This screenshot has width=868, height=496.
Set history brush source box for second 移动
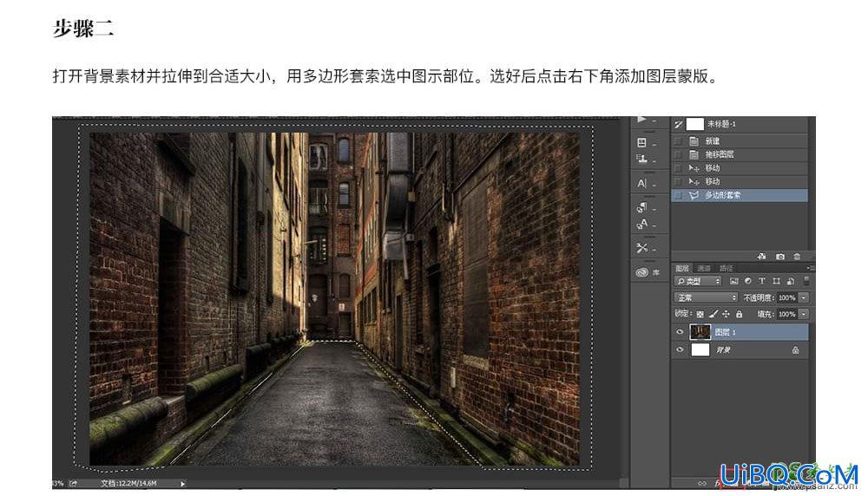(678, 181)
